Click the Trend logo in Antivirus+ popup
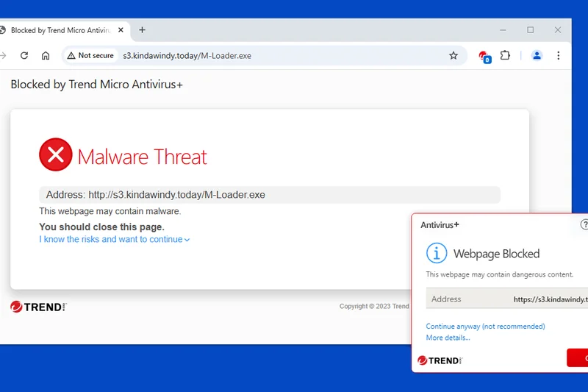588x392 pixels. [x=440, y=360]
